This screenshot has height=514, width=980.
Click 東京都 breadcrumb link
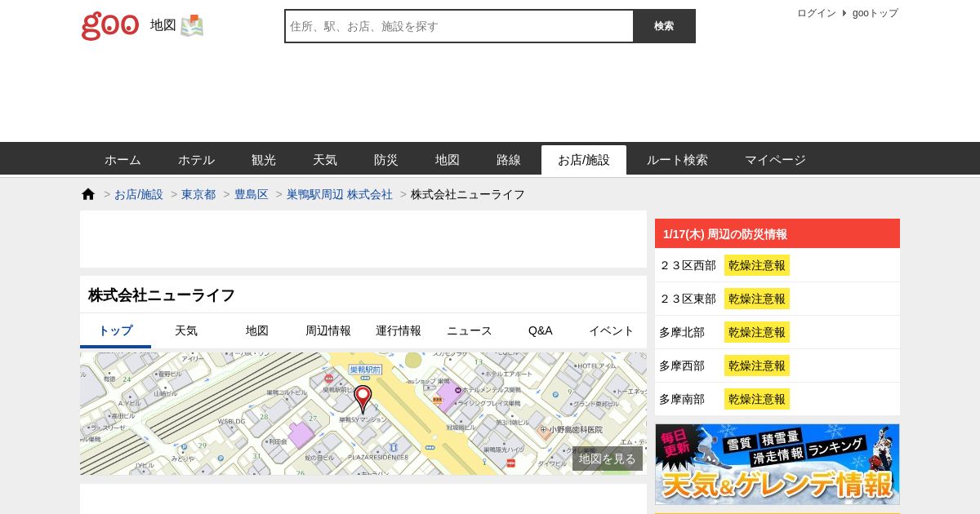click(198, 194)
